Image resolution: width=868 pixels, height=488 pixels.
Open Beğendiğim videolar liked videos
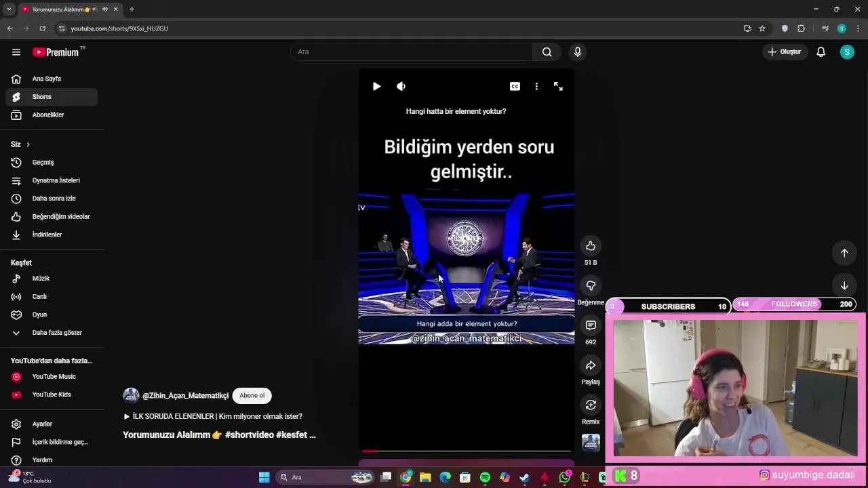pyautogui.click(x=52, y=217)
